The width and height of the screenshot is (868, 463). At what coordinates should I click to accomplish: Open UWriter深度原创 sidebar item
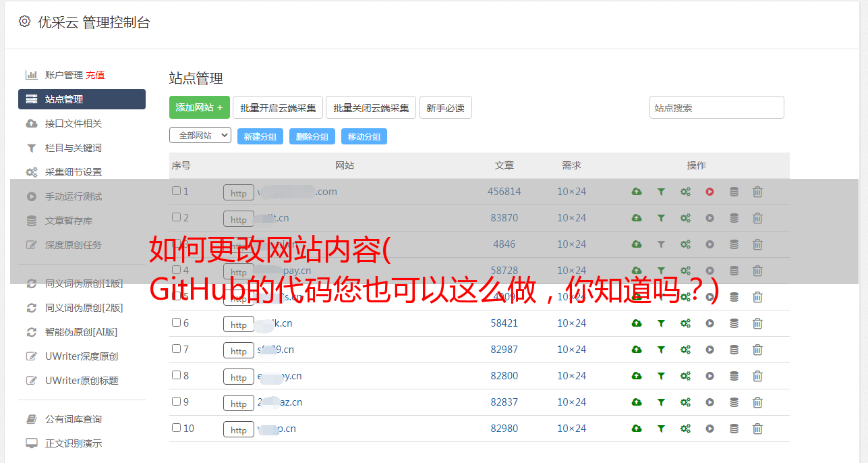click(82, 356)
